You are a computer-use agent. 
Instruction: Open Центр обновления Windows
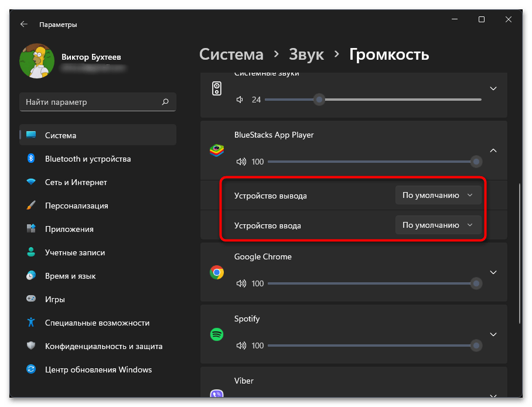click(x=98, y=369)
